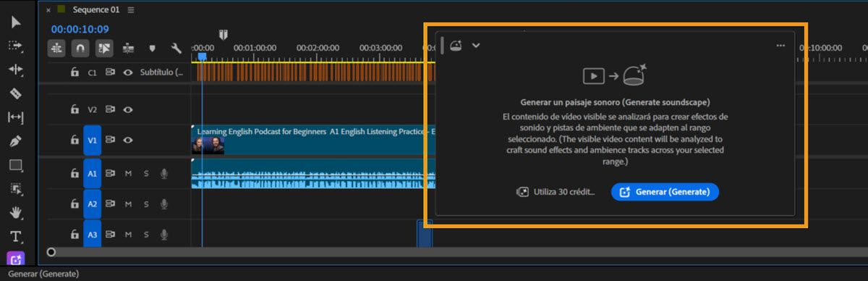
Task: Toggle sync lock on V1 track
Action: pos(111,140)
